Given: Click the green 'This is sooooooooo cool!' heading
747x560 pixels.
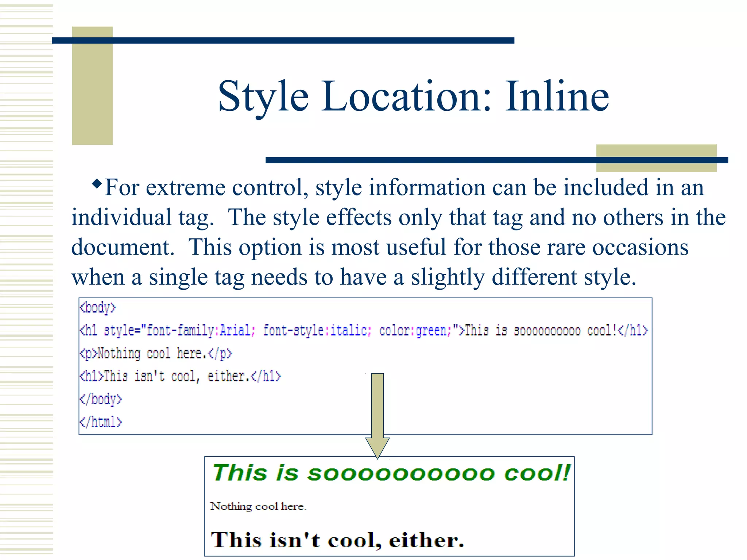Looking at the screenshot, I should (x=391, y=473).
